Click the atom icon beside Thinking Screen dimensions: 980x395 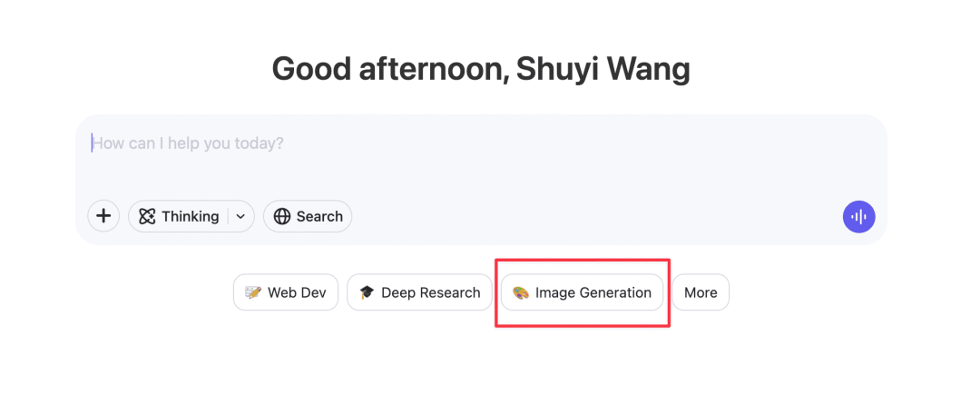pyautogui.click(x=148, y=216)
